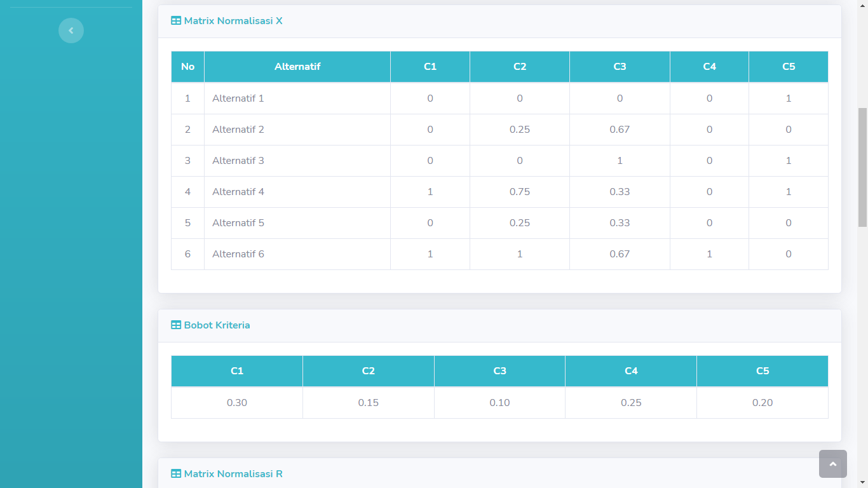Click row number 6 in the No column

click(x=187, y=254)
